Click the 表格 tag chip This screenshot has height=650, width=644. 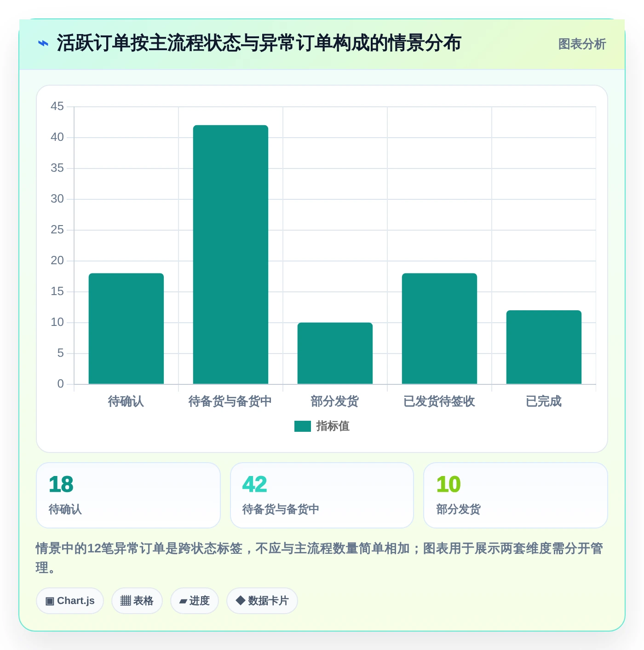tap(137, 601)
